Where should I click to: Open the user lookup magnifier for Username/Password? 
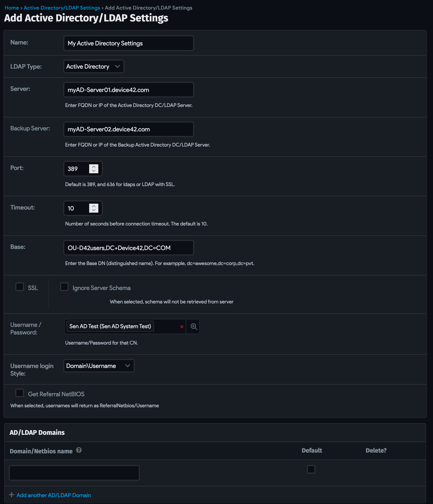[x=193, y=326]
